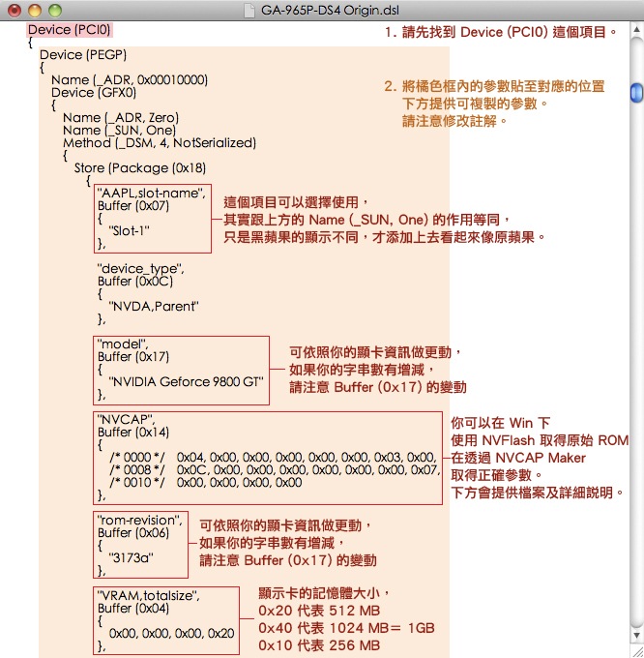Click the "AAPL,slot-name" string
This screenshot has width=644, height=658.
coord(152,193)
